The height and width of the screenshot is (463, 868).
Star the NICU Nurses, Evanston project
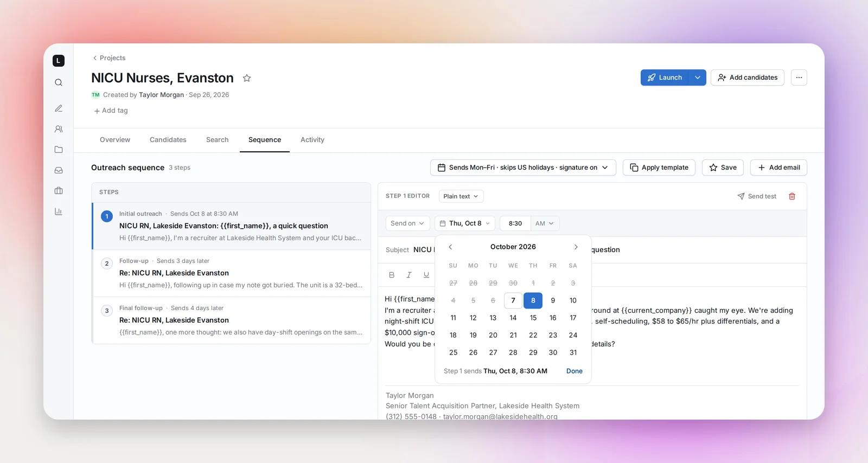click(x=247, y=78)
